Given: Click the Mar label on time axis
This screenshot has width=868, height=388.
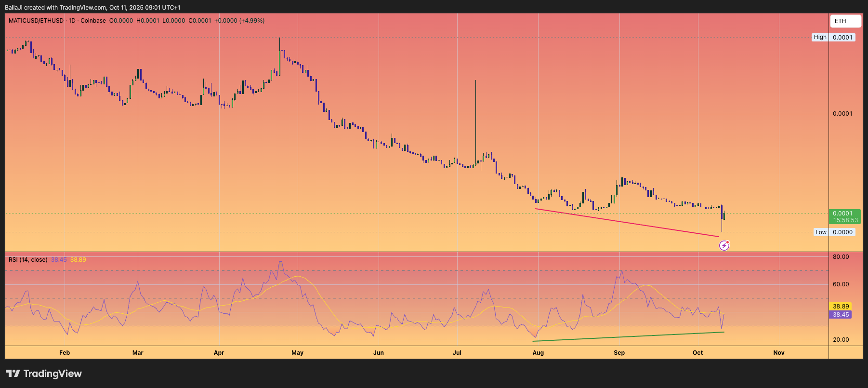Looking at the screenshot, I should (x=138, y=353).
